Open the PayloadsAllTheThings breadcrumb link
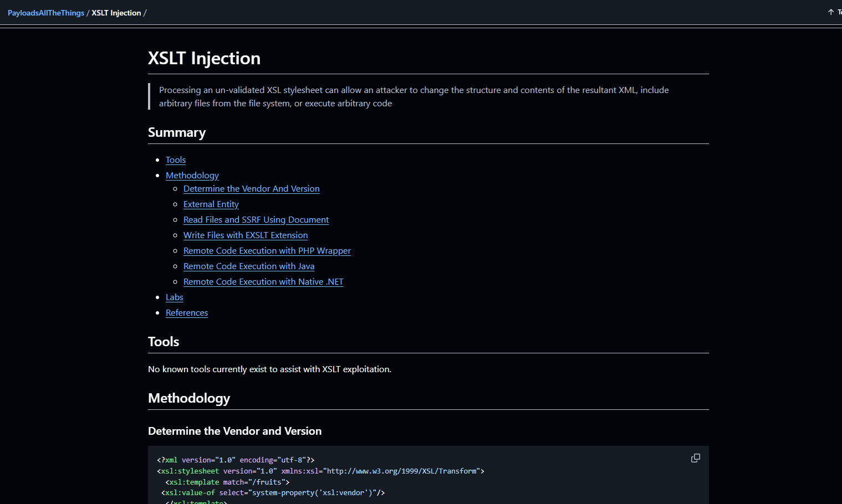Viewport: 842px width, 504px height. [45, 12]
